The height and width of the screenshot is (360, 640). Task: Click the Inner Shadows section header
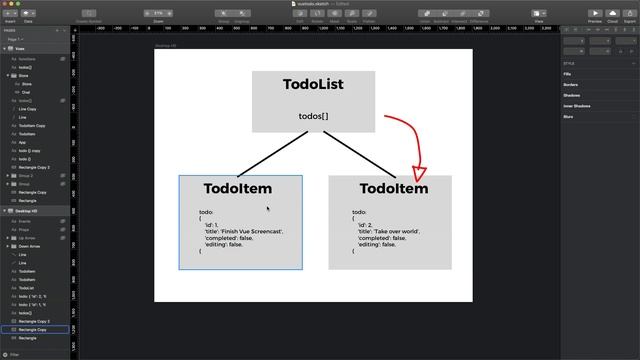(x=577, y=106)
